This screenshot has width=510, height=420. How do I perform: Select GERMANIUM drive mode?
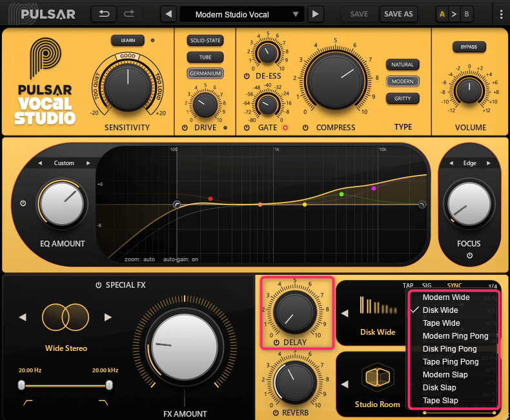tap(205, 74)
